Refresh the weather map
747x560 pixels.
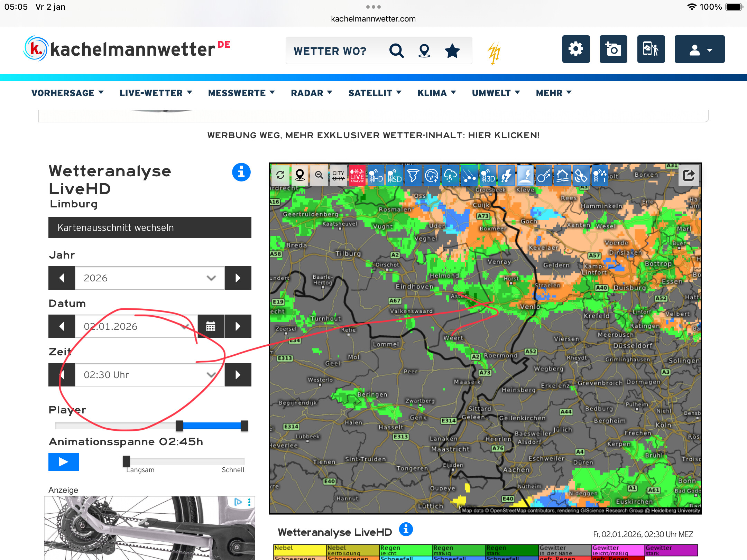[280, 175]
